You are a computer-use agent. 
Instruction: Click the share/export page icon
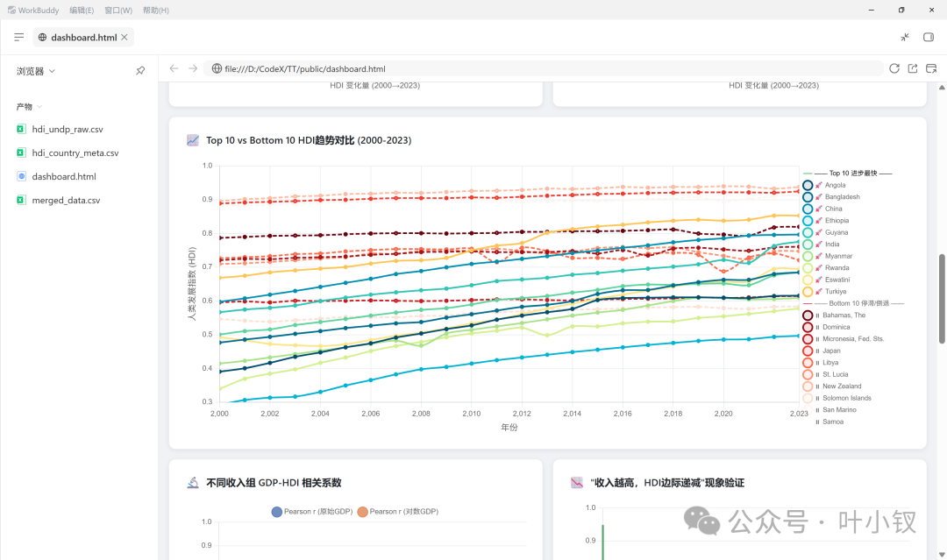(x=913, y=68)
